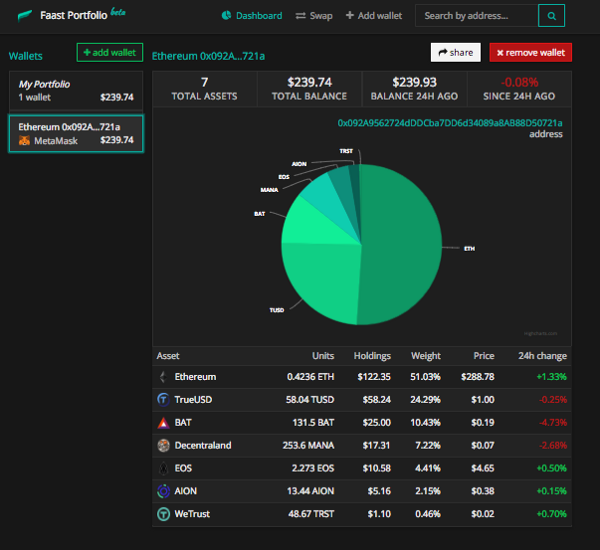Click the $4.65 EOS price
The width and height of the screenshot is (600, 550).
click(483, 468)
